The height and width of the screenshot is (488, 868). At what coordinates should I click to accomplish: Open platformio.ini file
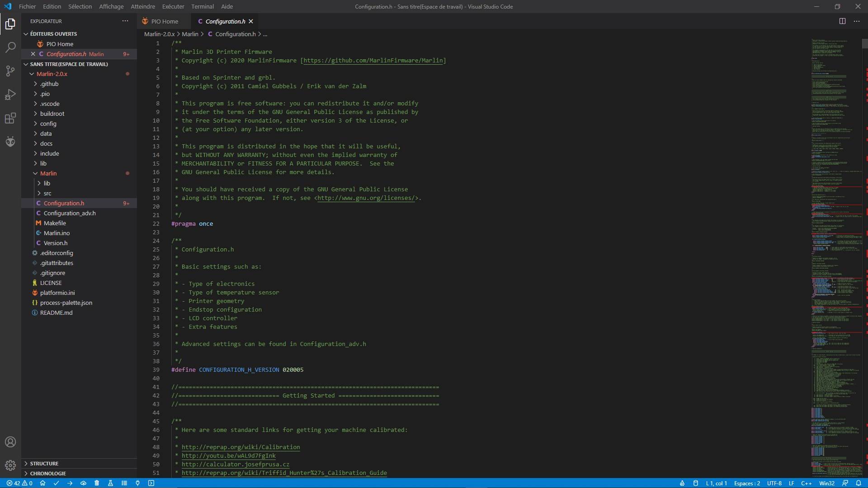point(57,293)
